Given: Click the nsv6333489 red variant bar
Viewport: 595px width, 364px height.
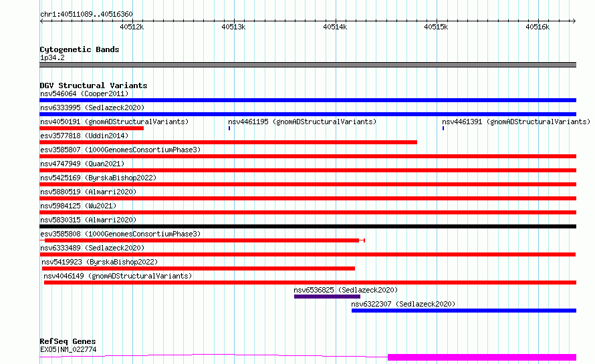Looking at the screenshot, I should click(x=308, y=254).
